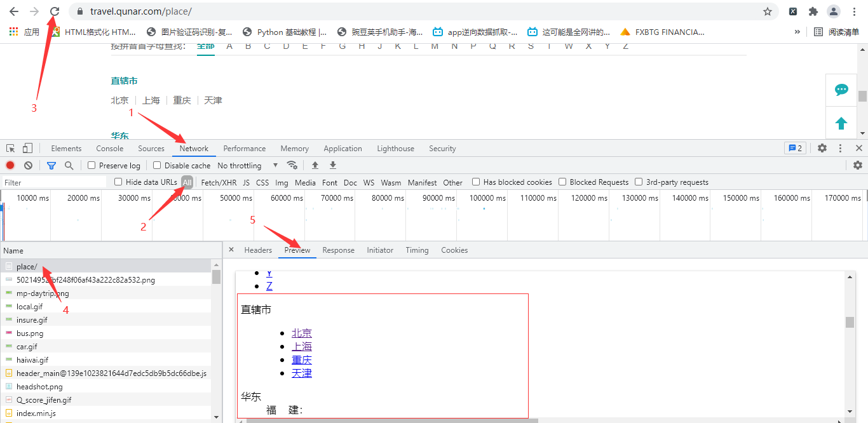
Task: Open network search magnifier icon
Action: [69, 165]
